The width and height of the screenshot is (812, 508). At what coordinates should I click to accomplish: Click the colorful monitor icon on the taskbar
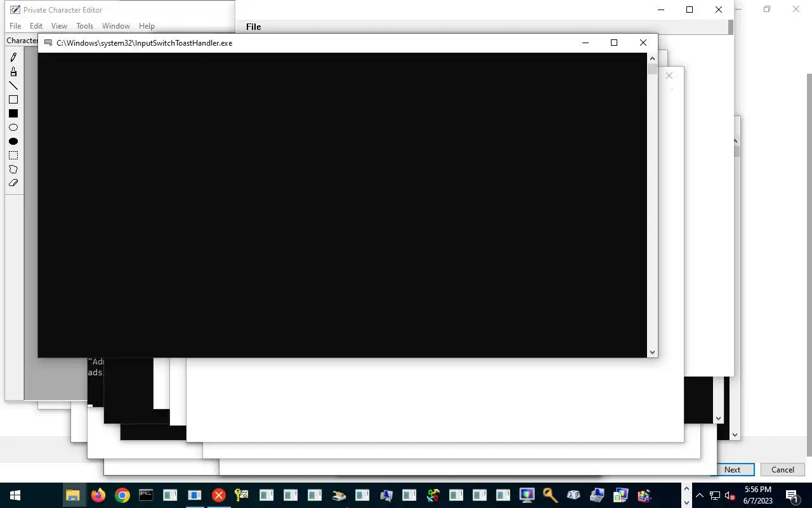tap(526, 495)
